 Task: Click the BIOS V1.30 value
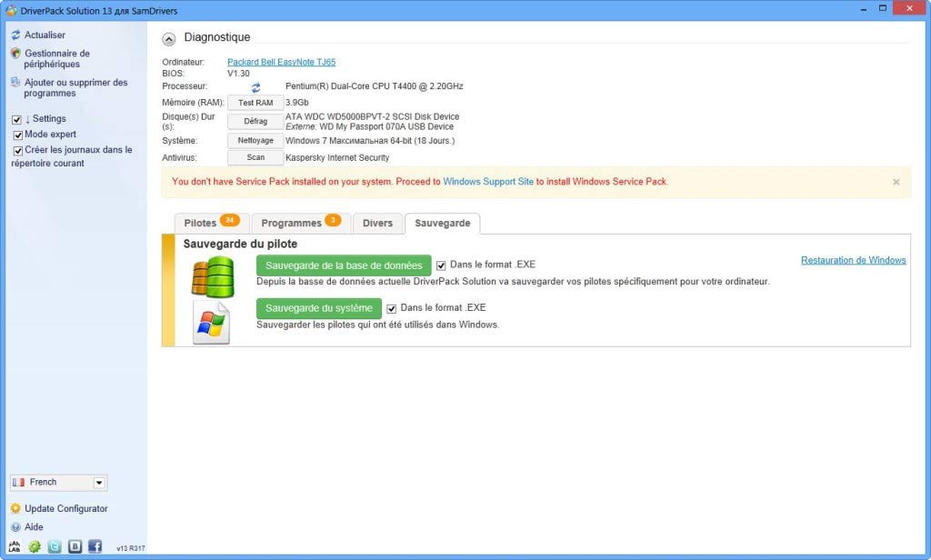click(239, 73)
